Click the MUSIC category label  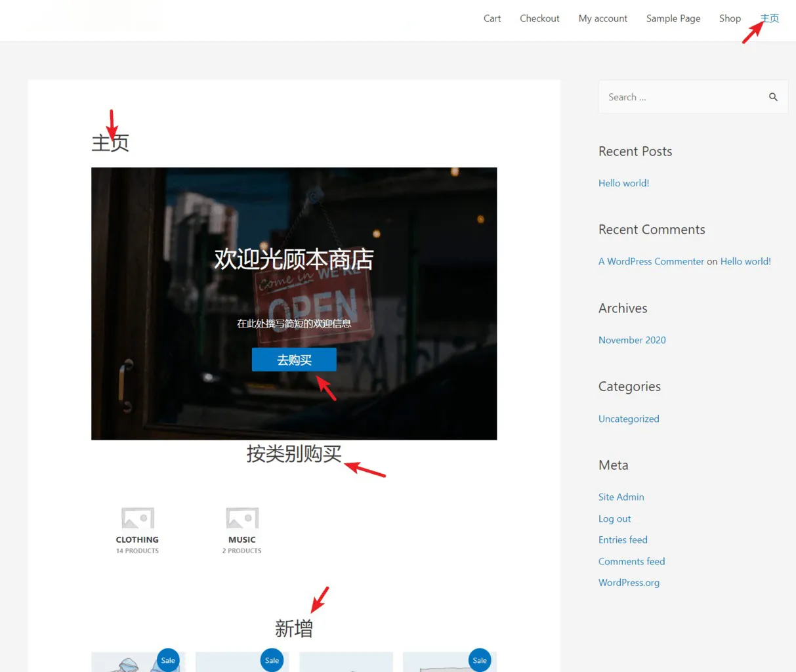[x=242, y=539]
